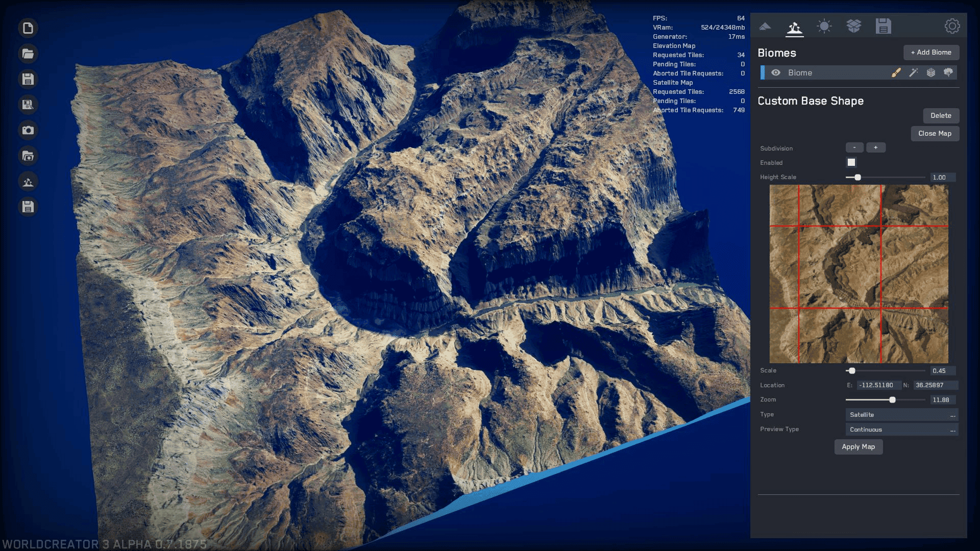Select the Biome paint brush tool
This screenshot has height=551, width=980.
897,72
